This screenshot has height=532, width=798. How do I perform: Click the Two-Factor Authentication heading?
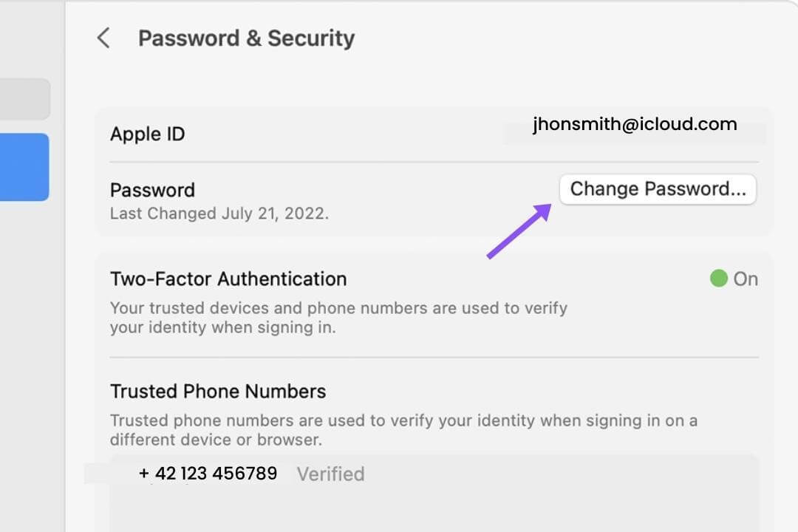[x=228, y=279]
